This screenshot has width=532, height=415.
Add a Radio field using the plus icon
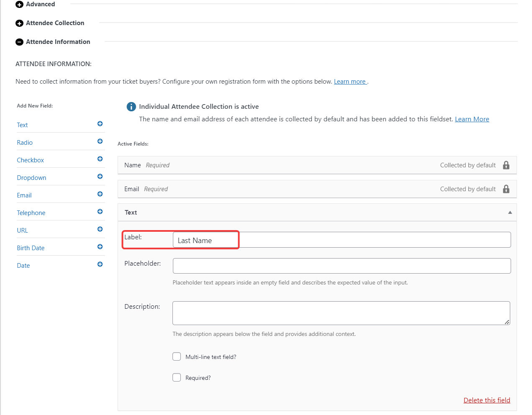pyautogui.click(x=100, y=141)
